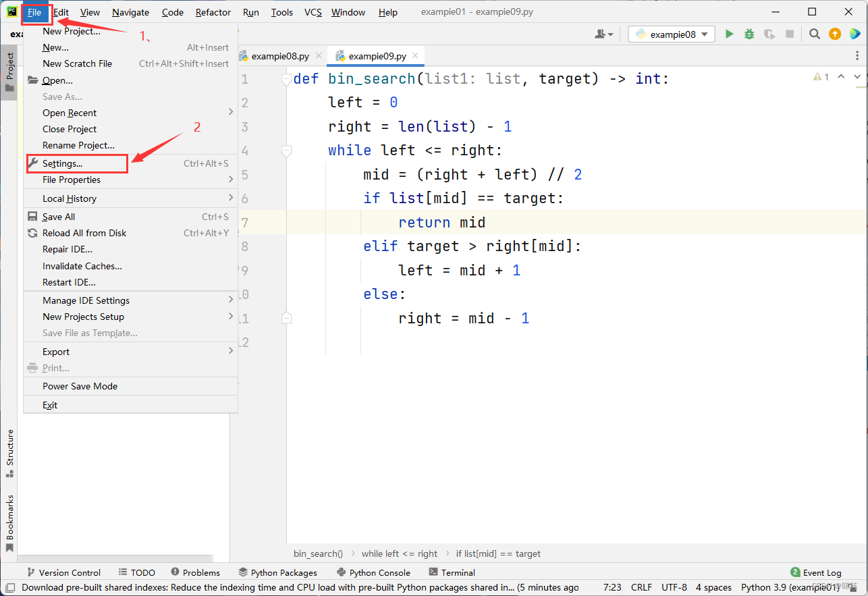Select New Scratch File entry
This screenshot has width=868, height=596.
click(130, 63)
